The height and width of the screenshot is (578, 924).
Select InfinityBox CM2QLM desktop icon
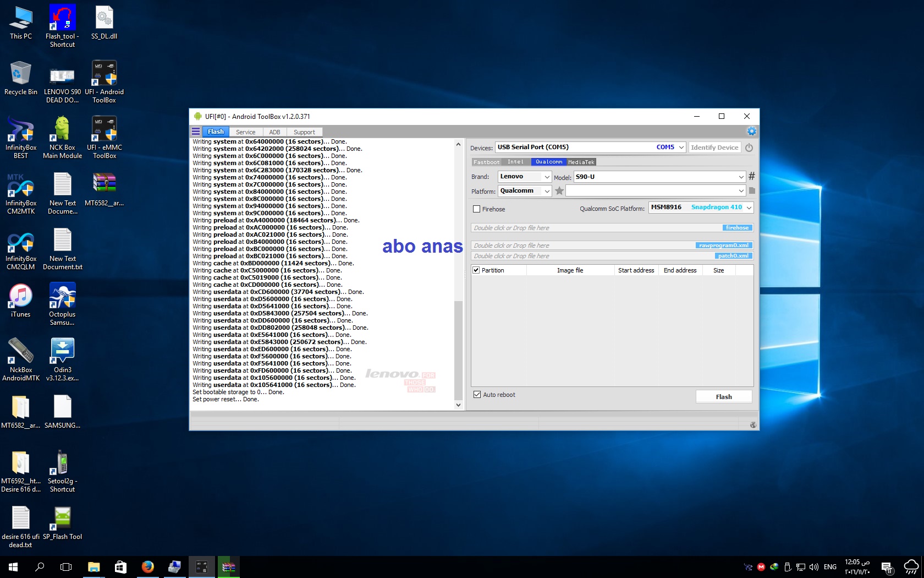(x=21, y=248)
